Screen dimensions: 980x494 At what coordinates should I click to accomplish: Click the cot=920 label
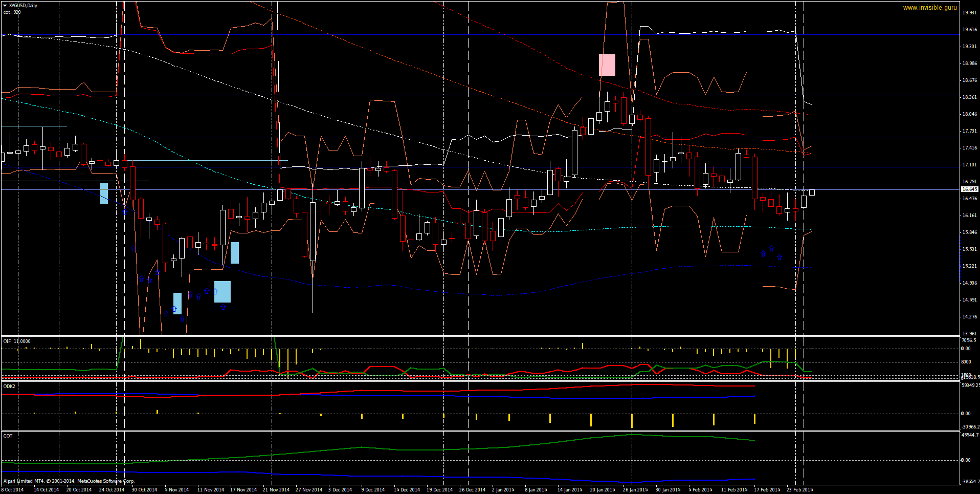click(12, 12)
